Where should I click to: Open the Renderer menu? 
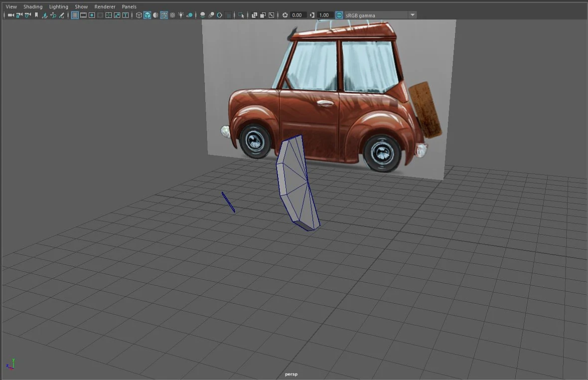pyautogui.click(x=105, y=6)
